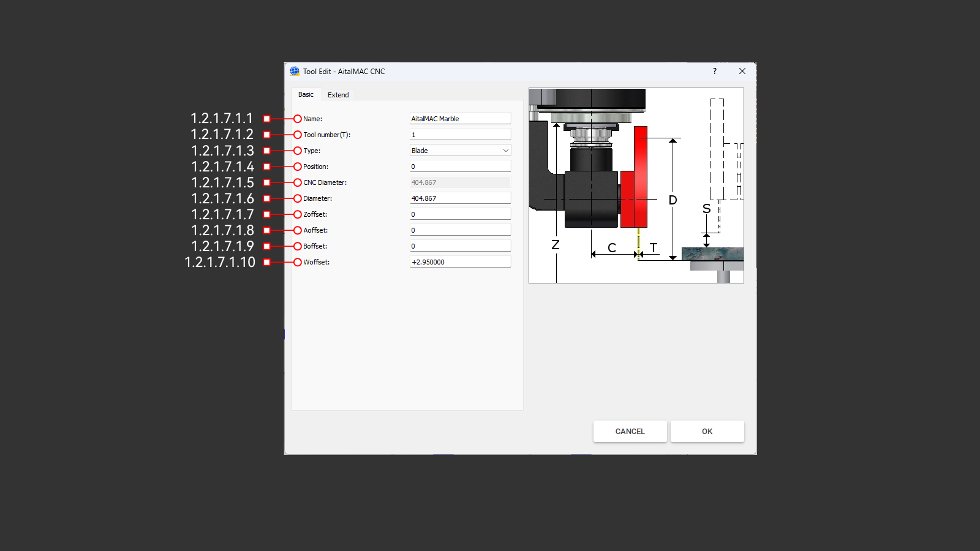Click the Diameter field with 404.867

(x=460, y=198)
